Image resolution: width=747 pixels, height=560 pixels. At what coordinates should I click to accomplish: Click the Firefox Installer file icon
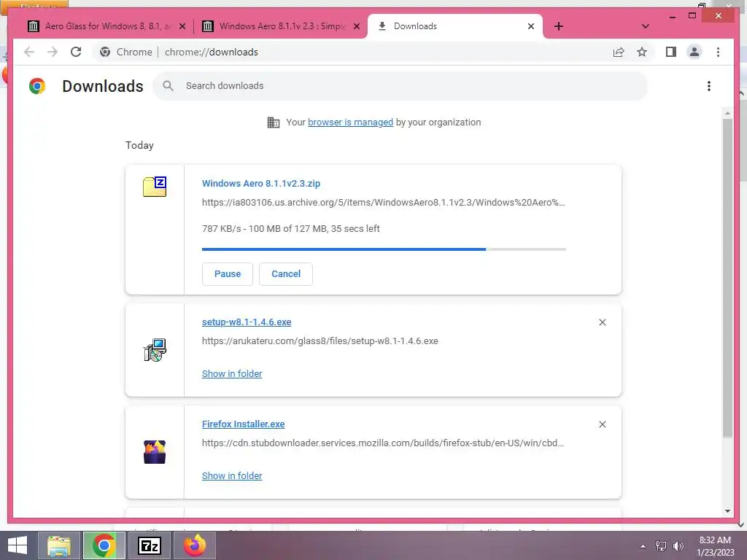155,452
